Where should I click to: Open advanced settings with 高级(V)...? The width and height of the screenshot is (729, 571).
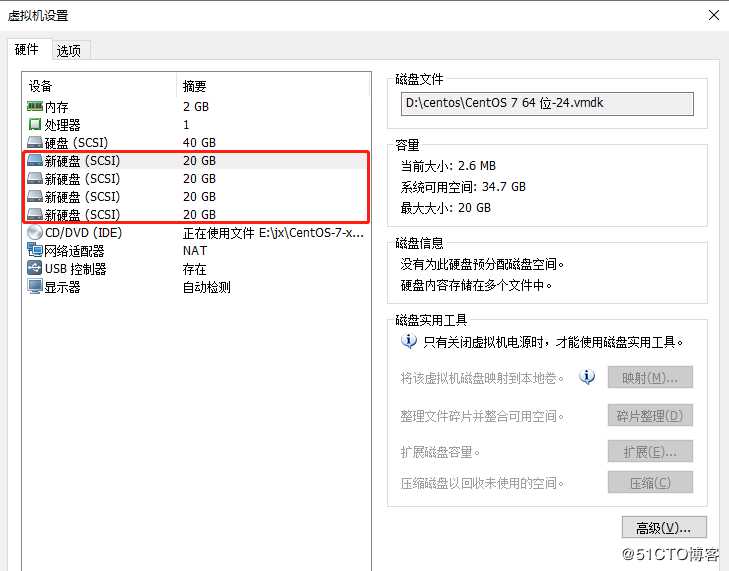(664, 527)
